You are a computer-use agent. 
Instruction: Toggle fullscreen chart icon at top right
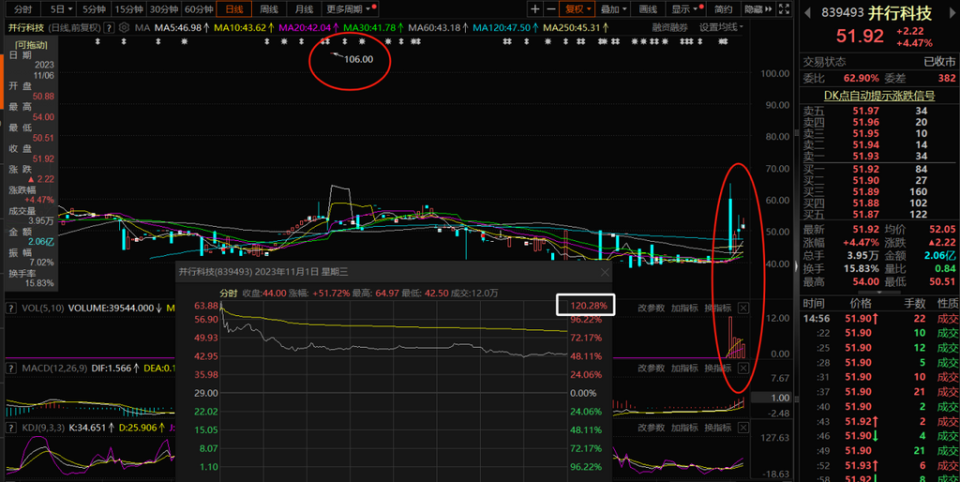point(786,9)
